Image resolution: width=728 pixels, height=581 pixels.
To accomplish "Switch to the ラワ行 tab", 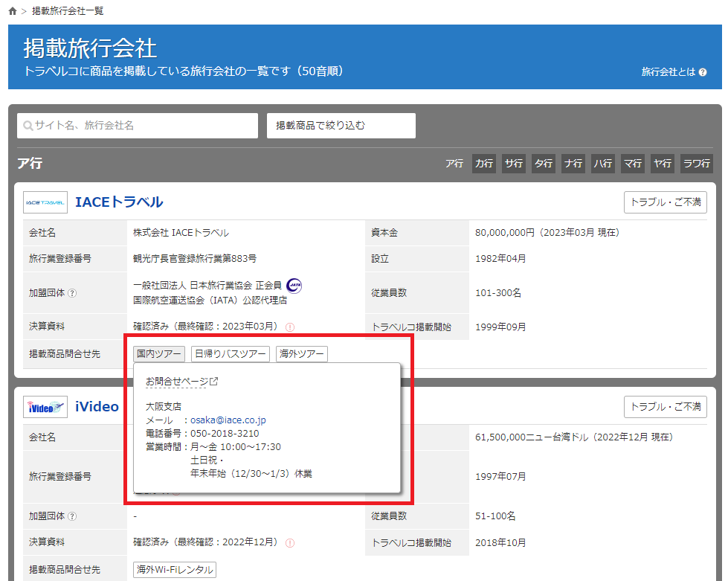I will pyautogui.click(x=697, y=164).
